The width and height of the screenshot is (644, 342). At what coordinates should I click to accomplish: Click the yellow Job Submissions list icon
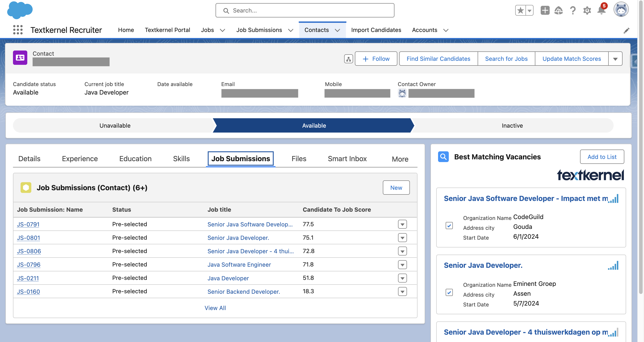(x=26, y=188)
